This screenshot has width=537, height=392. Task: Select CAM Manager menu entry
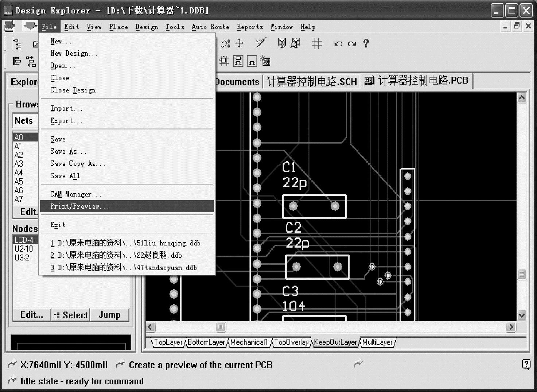(75, 194)
